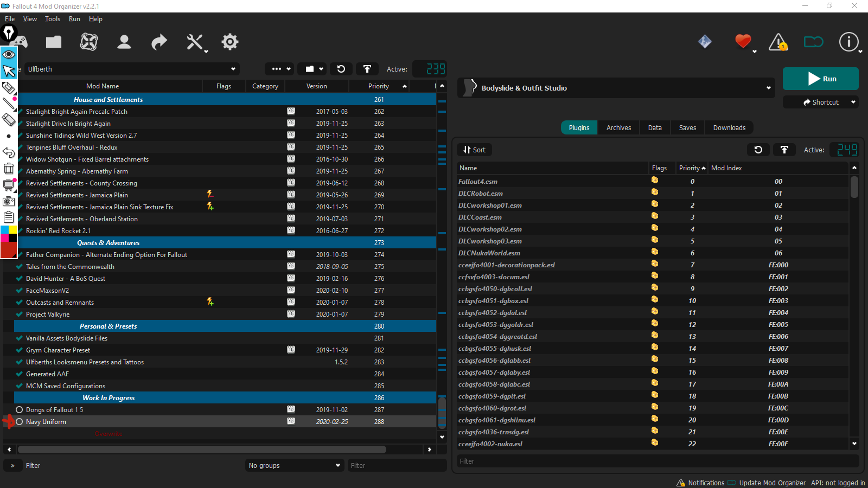868x488 pixels.
Task: Open the settings gear icon
Action: (x=230, y=42)
